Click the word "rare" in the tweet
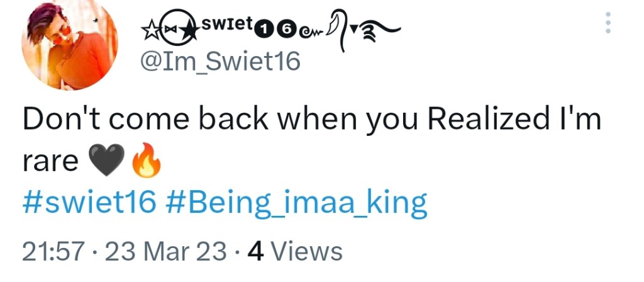Image resolution: width=644 pixels, height=282 pixels. (x=50, y=162)
